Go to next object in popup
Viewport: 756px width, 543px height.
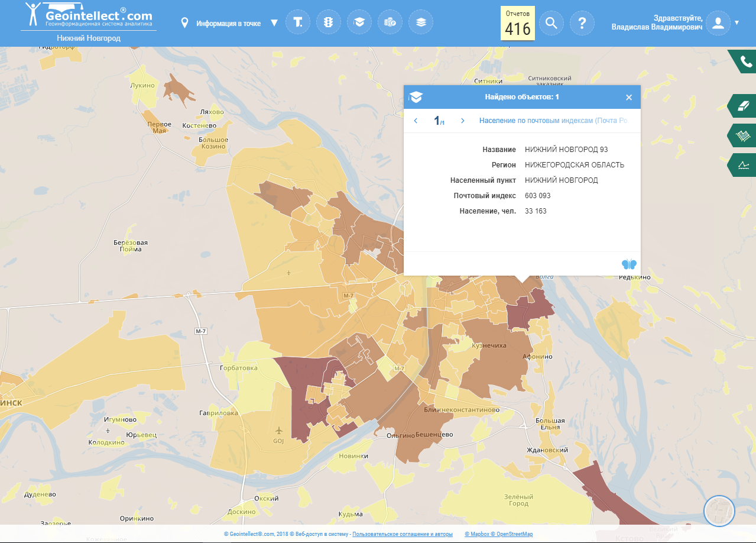462,121
